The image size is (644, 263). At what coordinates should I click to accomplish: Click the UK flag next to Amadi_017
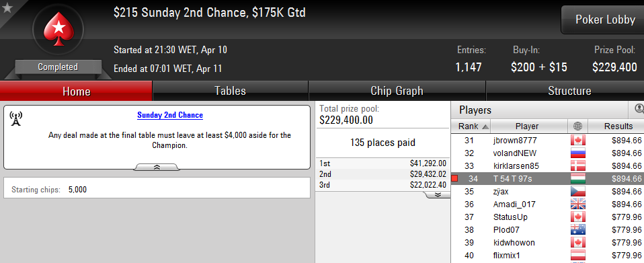click(578, 204)
